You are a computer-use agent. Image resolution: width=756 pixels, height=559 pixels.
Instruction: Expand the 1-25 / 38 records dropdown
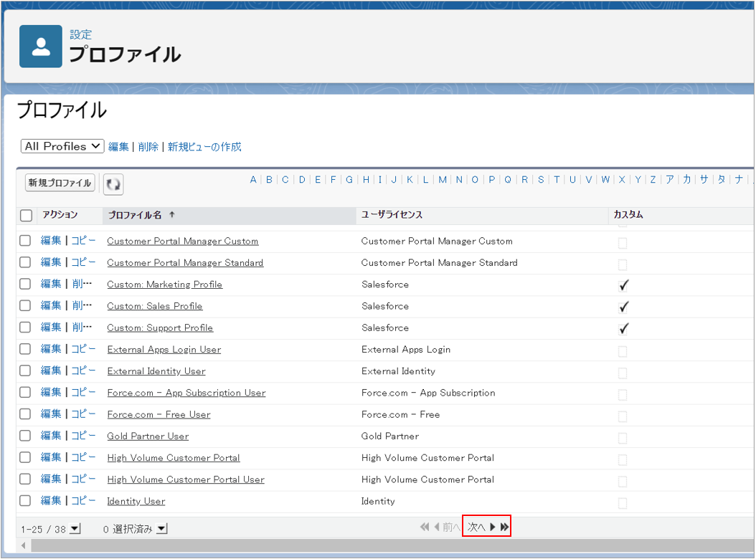click(75, 529)
